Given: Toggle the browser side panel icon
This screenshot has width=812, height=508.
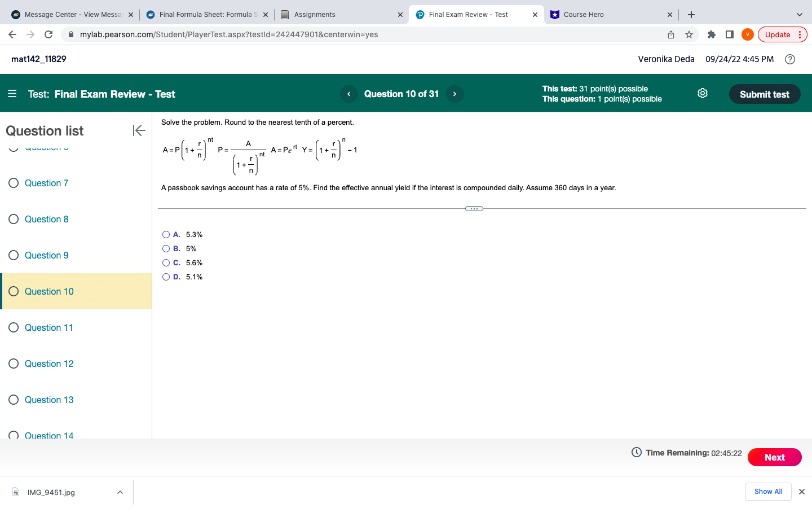Looking at the screenshot, I should [x=730, y=34].
